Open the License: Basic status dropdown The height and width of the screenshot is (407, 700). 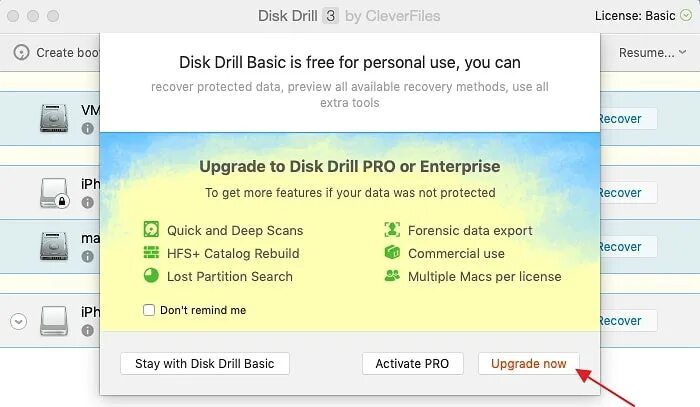tap(686, 16)
